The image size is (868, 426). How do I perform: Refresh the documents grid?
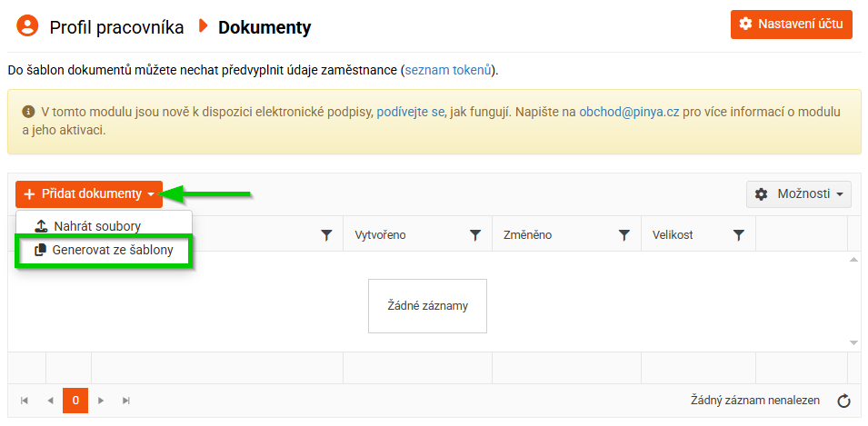(x=843, y=401)
